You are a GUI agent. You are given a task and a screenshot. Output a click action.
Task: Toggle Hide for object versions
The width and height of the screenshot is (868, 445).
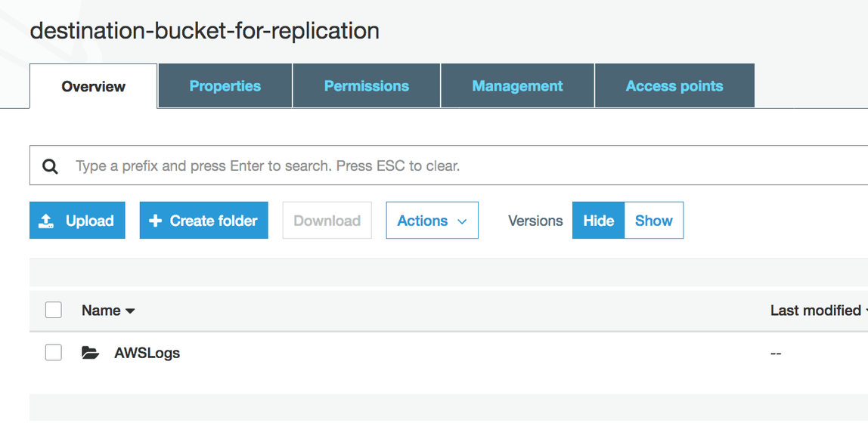(598, 220)
